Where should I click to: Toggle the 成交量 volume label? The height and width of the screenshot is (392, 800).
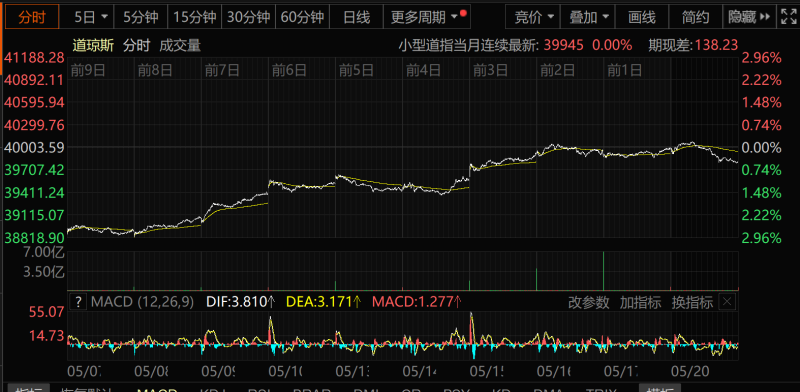(180, 45)
